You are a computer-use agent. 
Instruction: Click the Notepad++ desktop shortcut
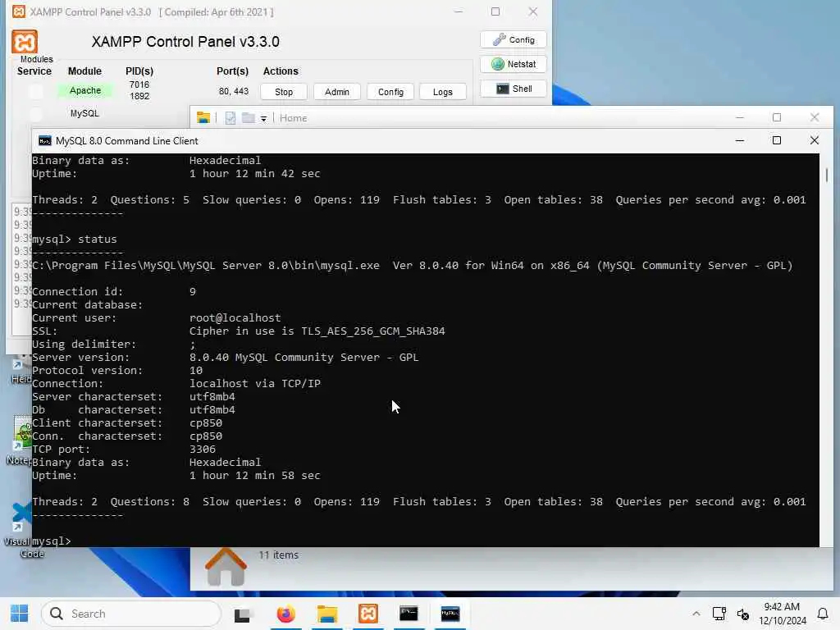20,441
